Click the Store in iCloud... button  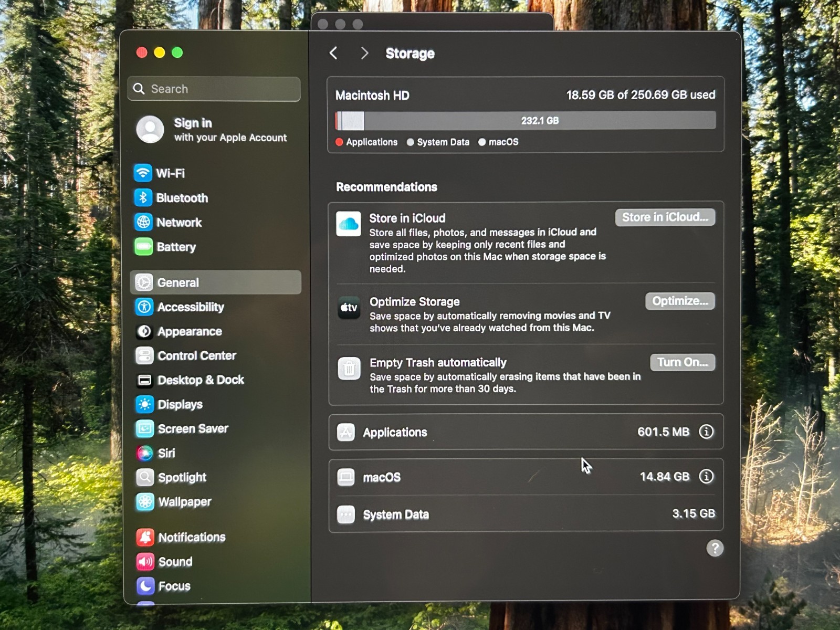point(665,217)
